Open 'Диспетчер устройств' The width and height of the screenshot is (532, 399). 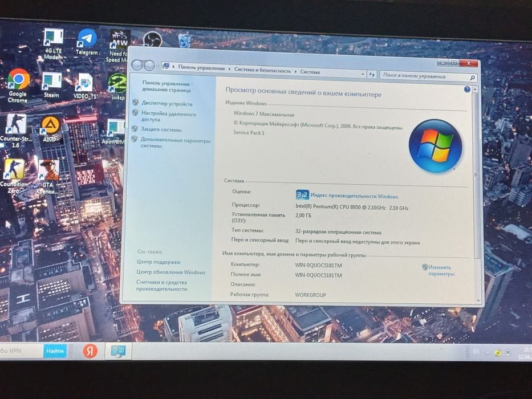click(167, 104)
